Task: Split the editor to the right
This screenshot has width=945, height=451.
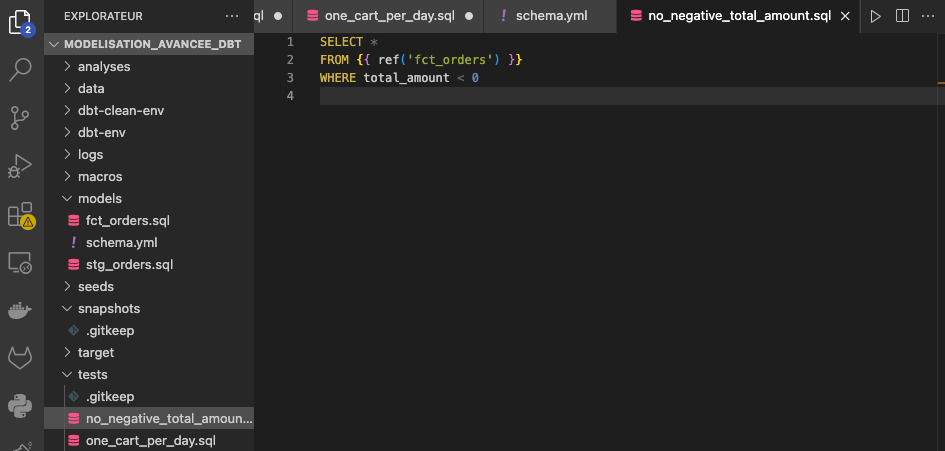Action: pyautogui.click(x=902, y=16)
